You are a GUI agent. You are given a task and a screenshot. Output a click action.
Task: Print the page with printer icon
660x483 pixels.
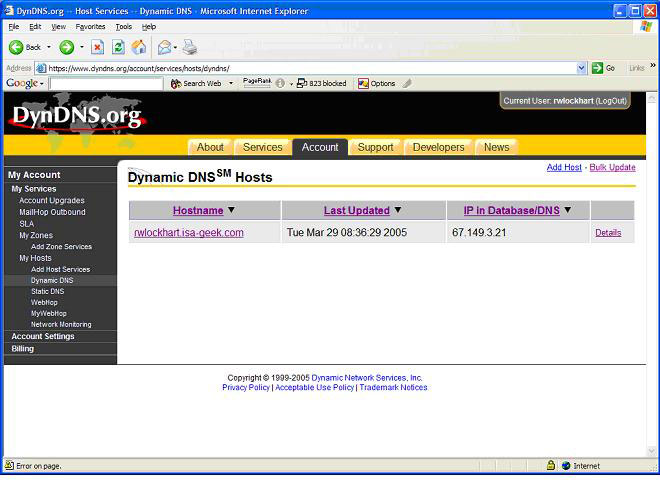pos(190,47)
